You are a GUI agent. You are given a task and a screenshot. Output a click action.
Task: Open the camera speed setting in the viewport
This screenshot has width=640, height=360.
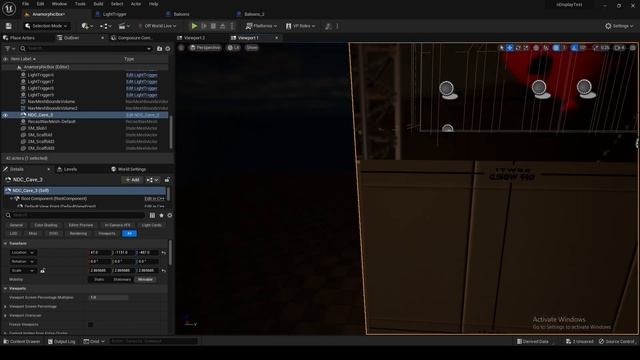(x=620, y=48)
